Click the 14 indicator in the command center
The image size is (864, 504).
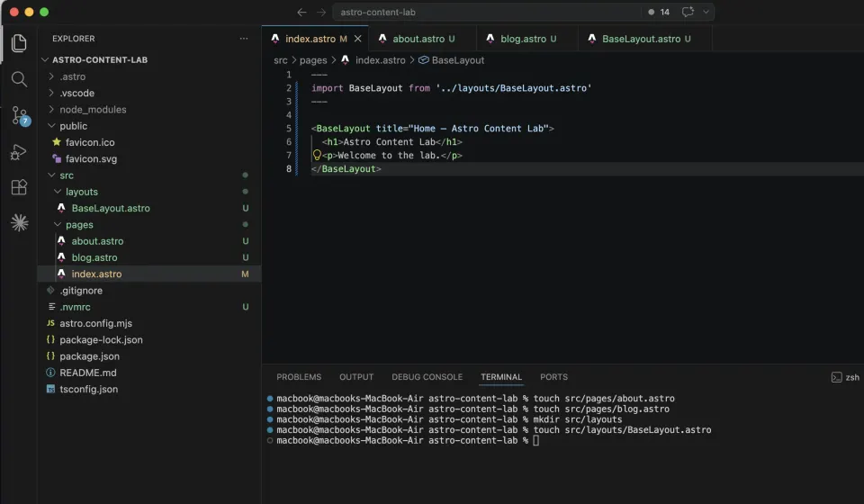659,12
